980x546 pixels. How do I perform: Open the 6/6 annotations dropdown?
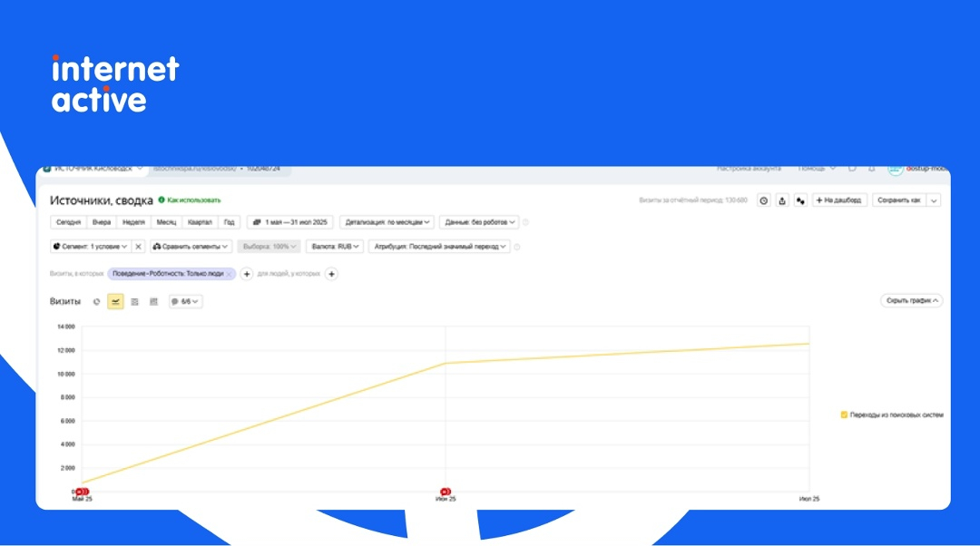click(185, 302)
